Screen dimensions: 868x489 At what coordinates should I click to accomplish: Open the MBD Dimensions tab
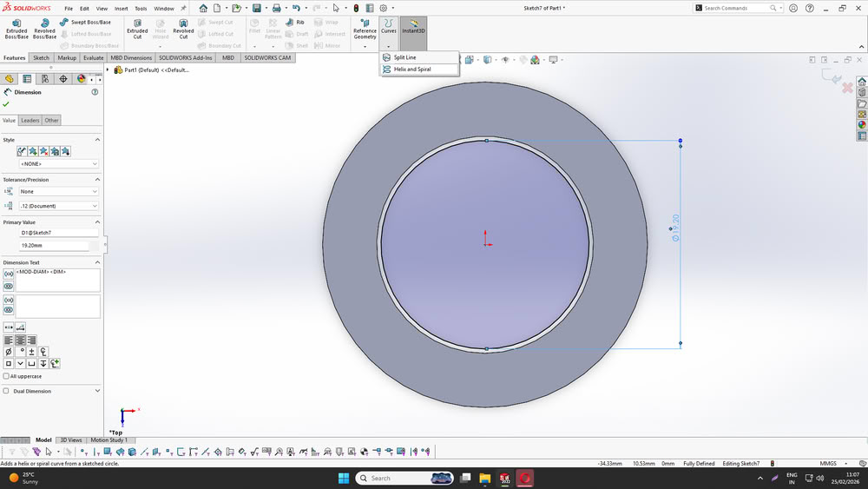click(x=131, y=57)
